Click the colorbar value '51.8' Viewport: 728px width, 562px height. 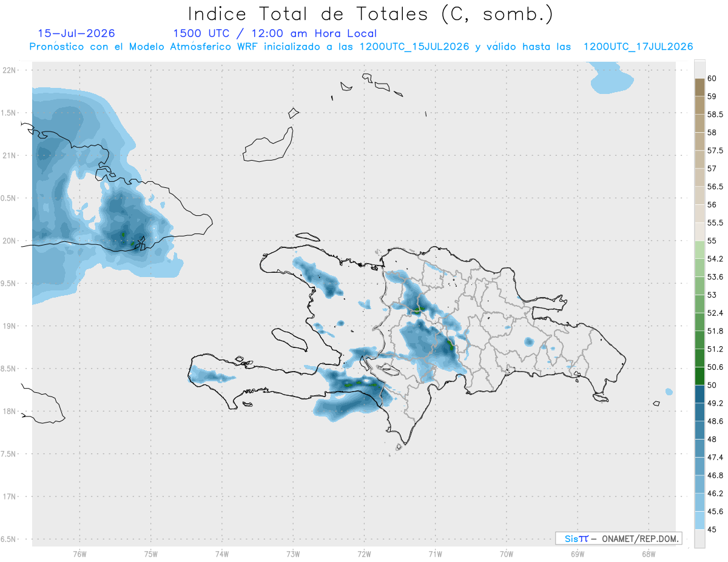[x=715, y=331]
